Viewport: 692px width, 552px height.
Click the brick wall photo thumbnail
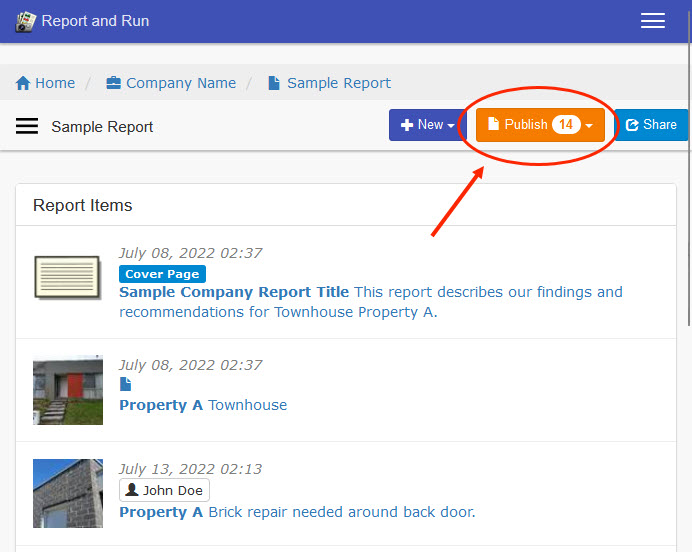click(x=67, y=493)
